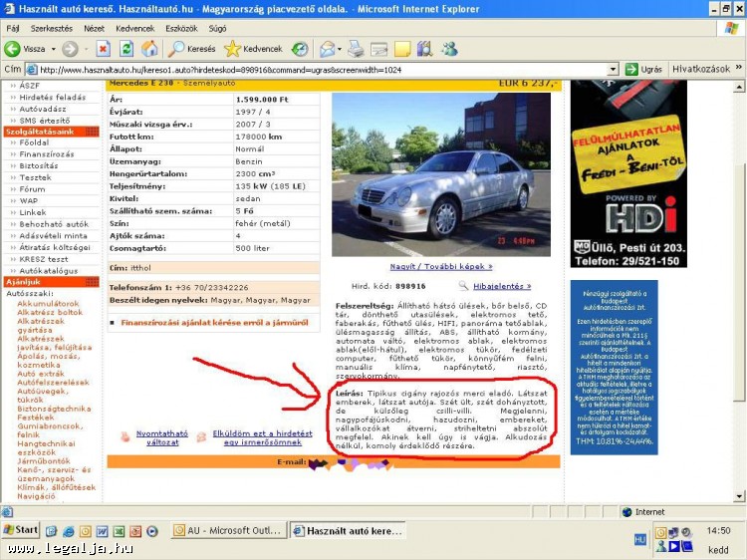The height and width of the screenshot is (560, 747).
Task: Click the Ugrás go button
Action: [x=643, y=70]
